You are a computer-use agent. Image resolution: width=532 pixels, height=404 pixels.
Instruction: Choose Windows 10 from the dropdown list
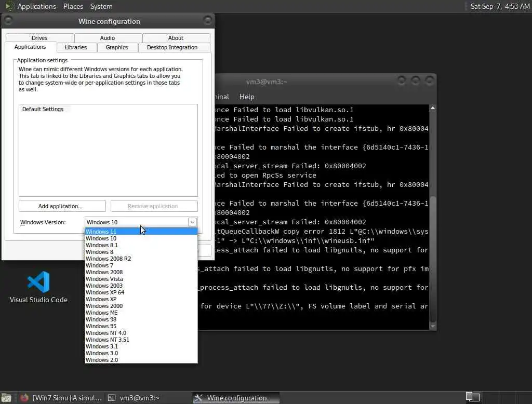click(x=141, y=238)
